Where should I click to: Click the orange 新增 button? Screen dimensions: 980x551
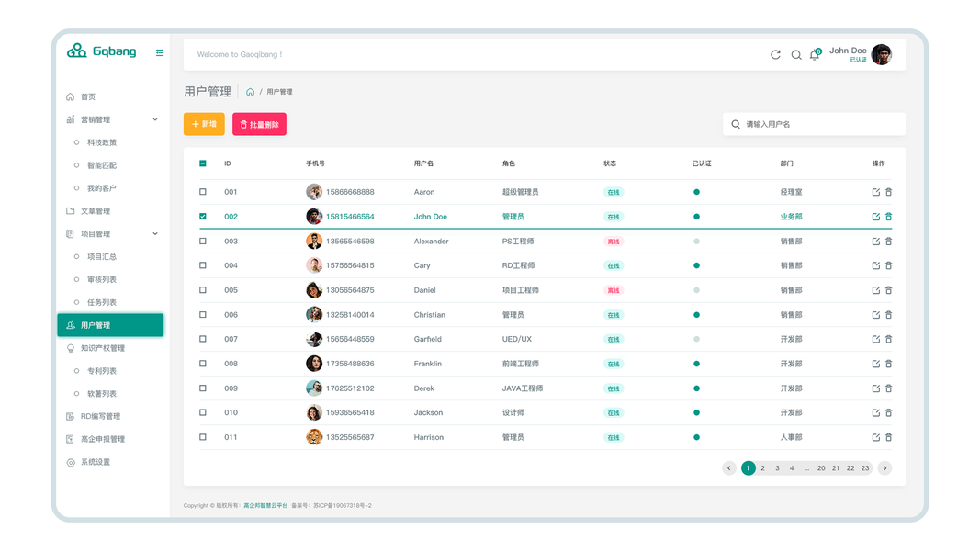click(204, 124)
